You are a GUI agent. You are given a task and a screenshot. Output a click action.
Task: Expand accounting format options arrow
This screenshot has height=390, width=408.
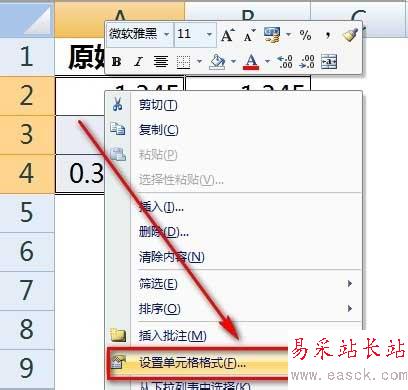click(288, 35)
